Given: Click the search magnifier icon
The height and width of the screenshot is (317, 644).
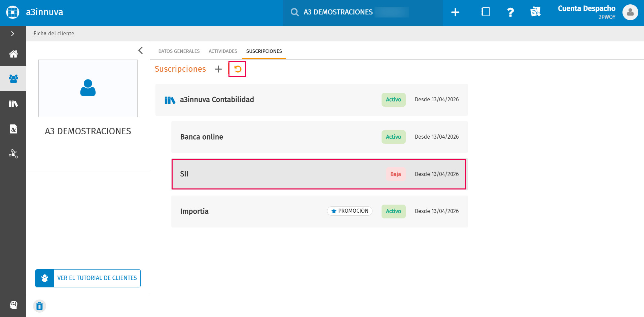Looking at the screenshot, I should click(x=294, y=12).
